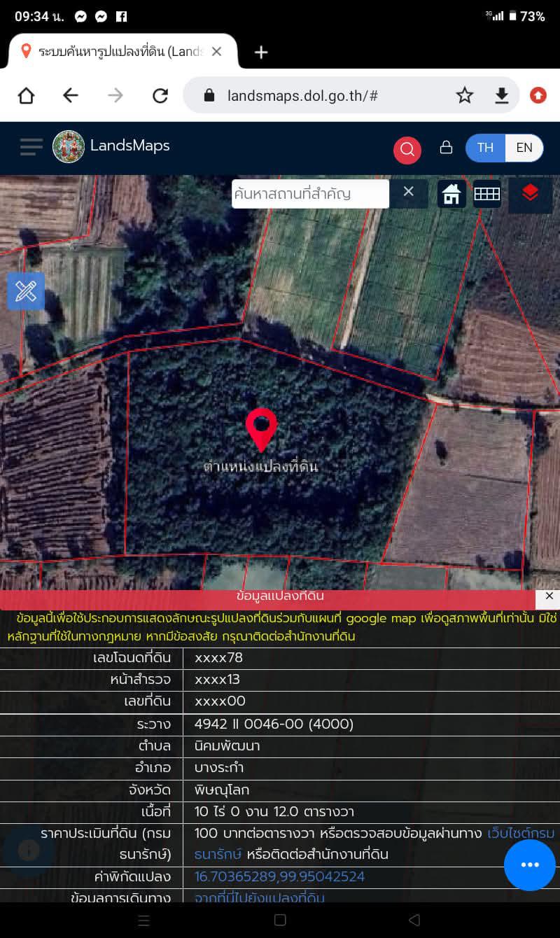Tap Android recent apps button
This screenshot has width=560, height=938.
(144, 920)
